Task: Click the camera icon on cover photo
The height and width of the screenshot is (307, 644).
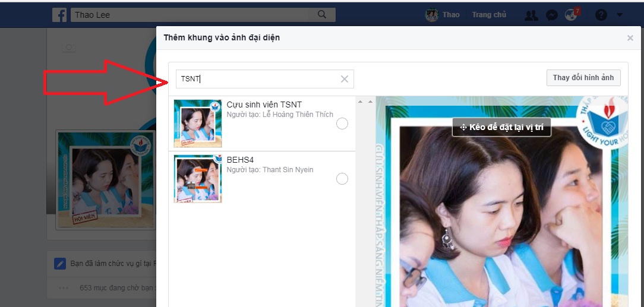Action: tap(68, 48)
